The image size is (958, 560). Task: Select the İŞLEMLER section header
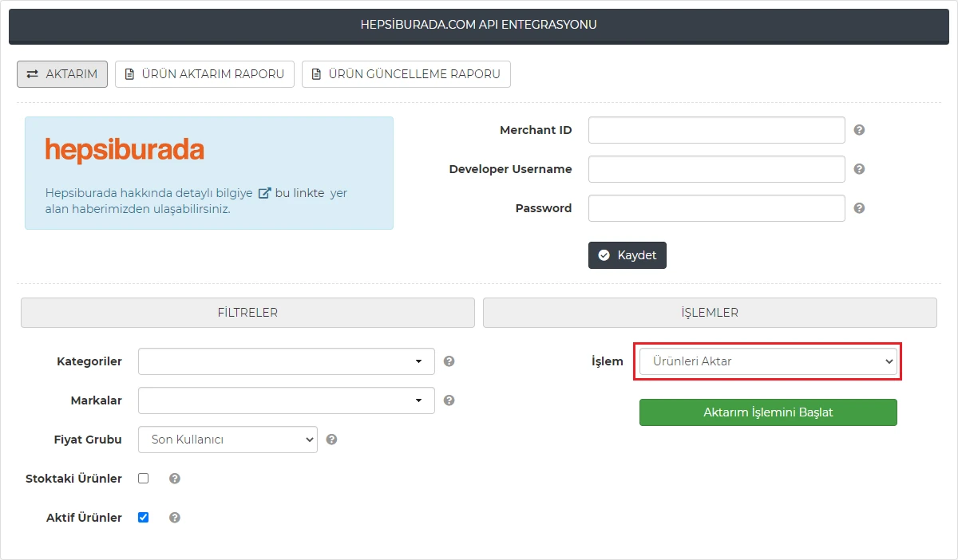(x=709, y=313)
